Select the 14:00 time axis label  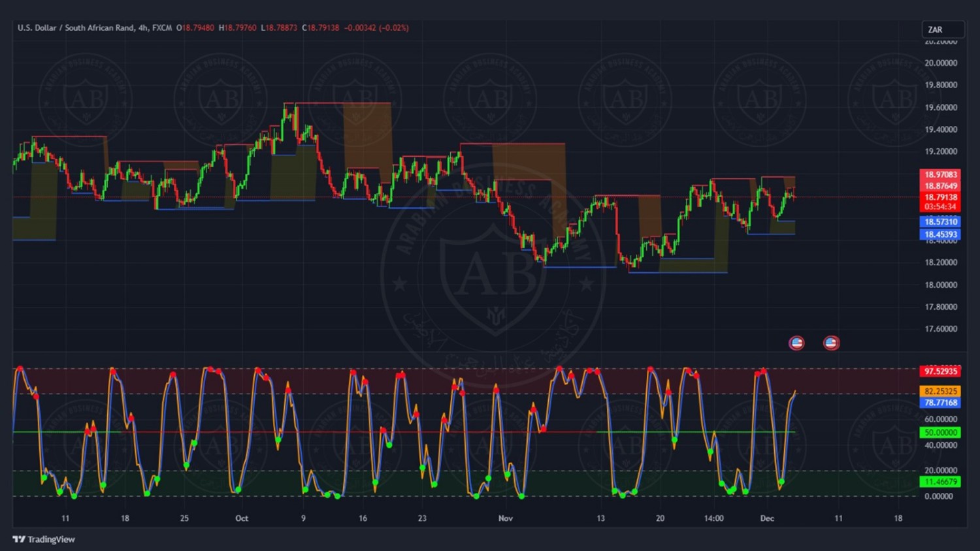[x=713, y=518]
